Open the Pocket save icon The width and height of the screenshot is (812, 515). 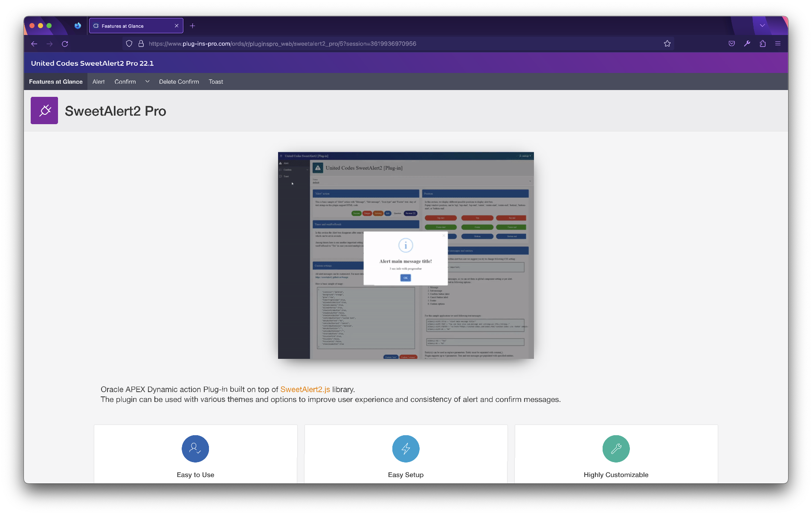732,44
